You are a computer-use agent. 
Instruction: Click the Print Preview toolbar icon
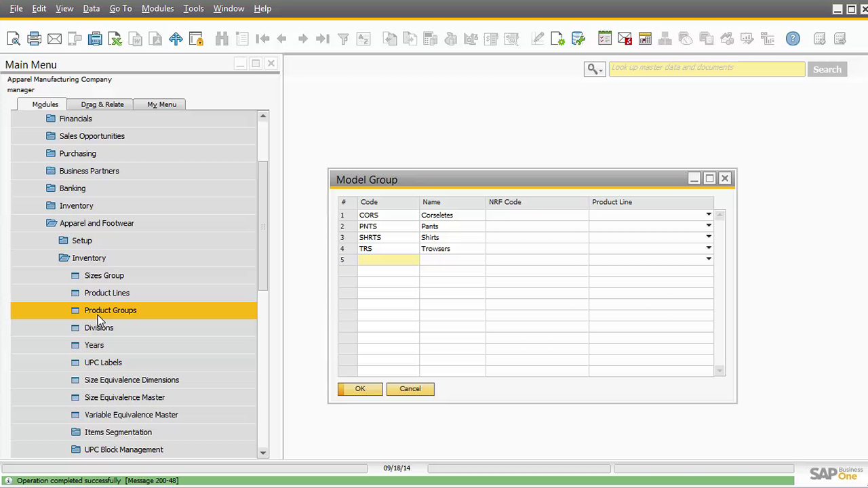pos(14,39)
